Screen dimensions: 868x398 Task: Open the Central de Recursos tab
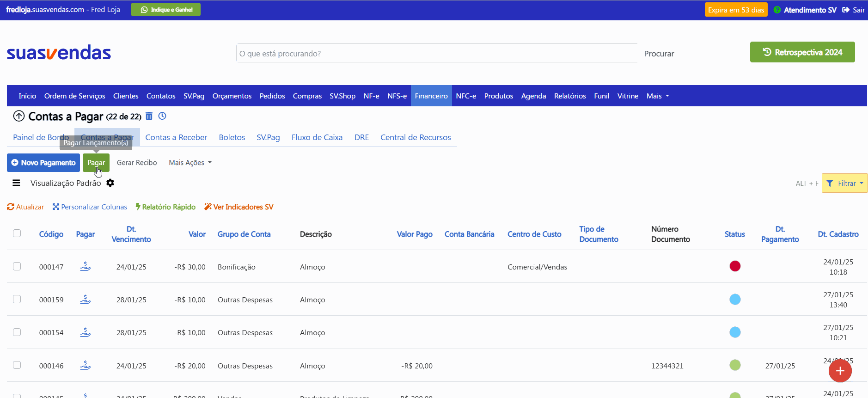[416, 137]
